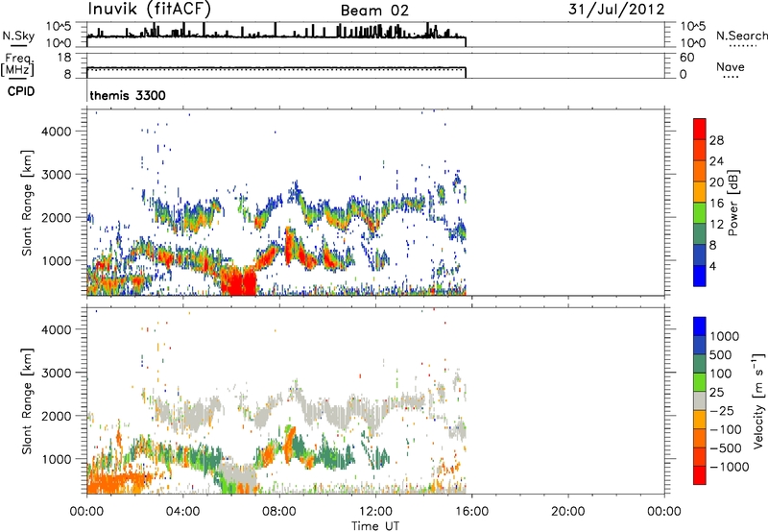768x532 pixels.
Task: Click the "16:00" time tick label
Action: point(471,512)
